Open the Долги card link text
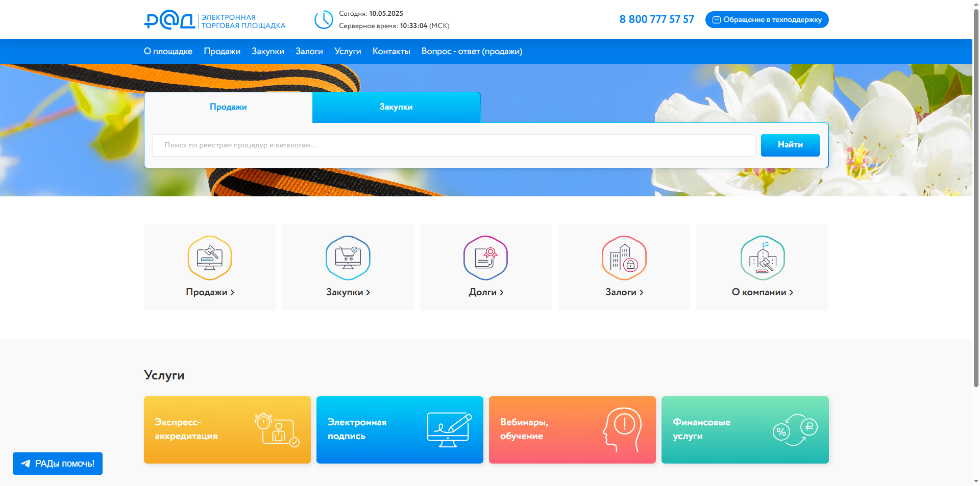This screenshot has width=980, height=486. click(x=483, y=292)
